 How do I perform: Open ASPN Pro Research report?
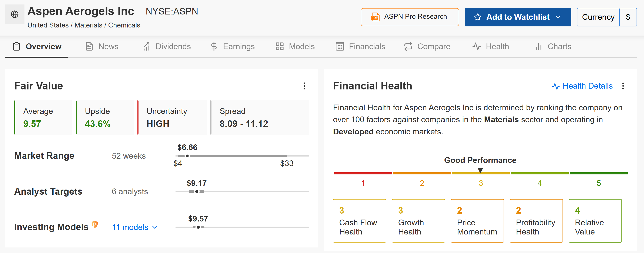coord(410,17)
